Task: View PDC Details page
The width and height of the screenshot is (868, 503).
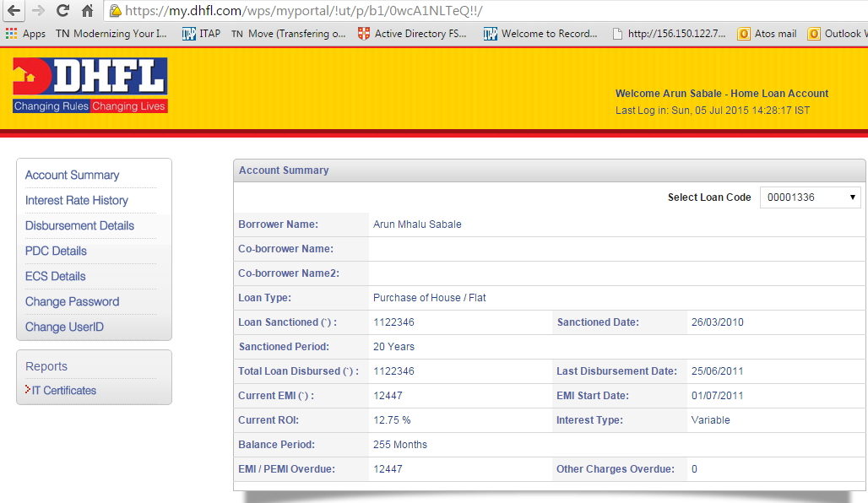Action: (x=56, y=251)
